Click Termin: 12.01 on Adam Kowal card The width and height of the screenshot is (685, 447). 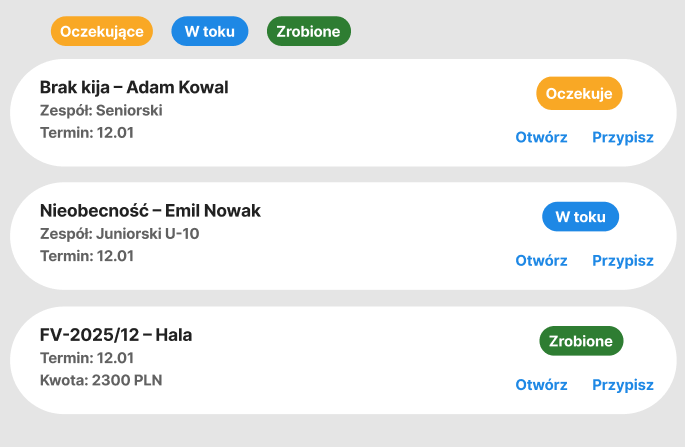(x=87, y=132)
